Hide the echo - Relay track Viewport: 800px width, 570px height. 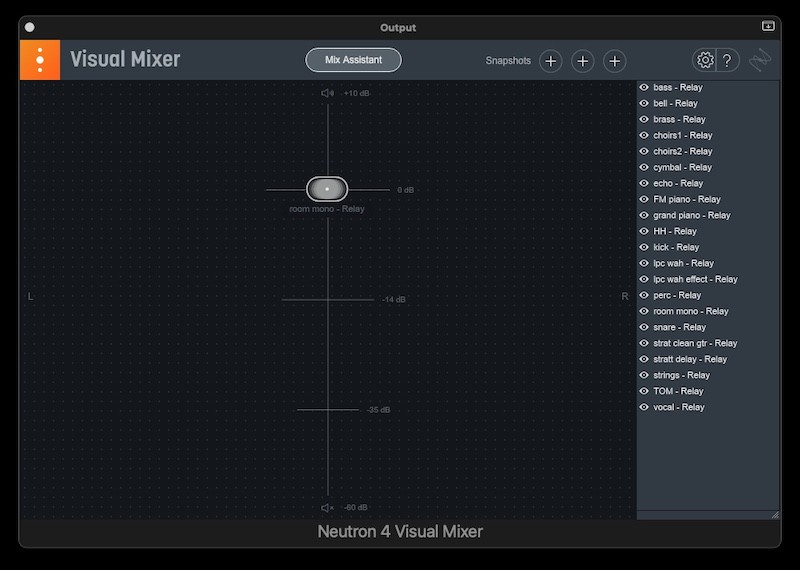(644, 183)
